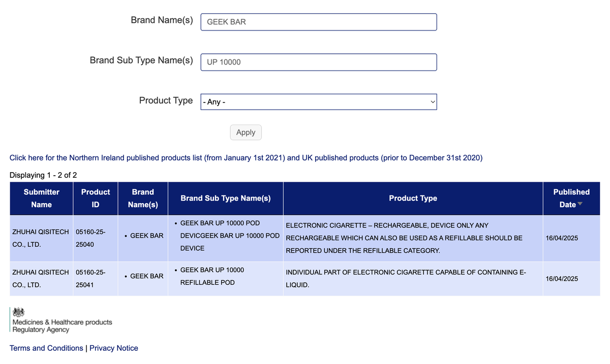Sort by Brand Sub Type Name(s) header

click(226, 198)
